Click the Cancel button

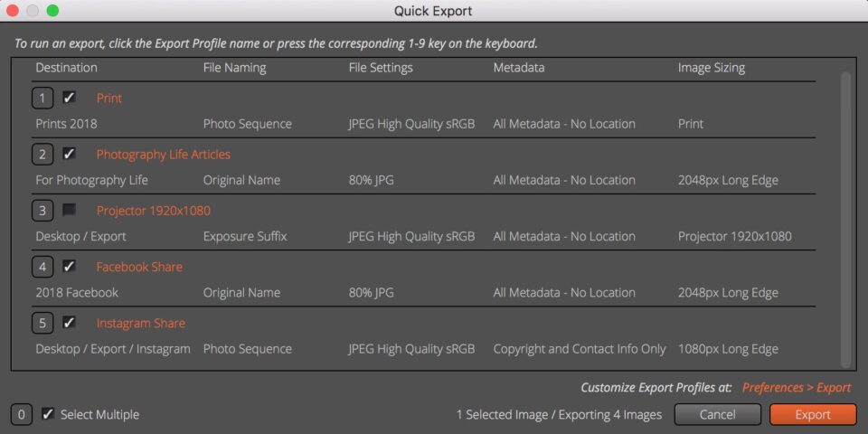point(717,415)
